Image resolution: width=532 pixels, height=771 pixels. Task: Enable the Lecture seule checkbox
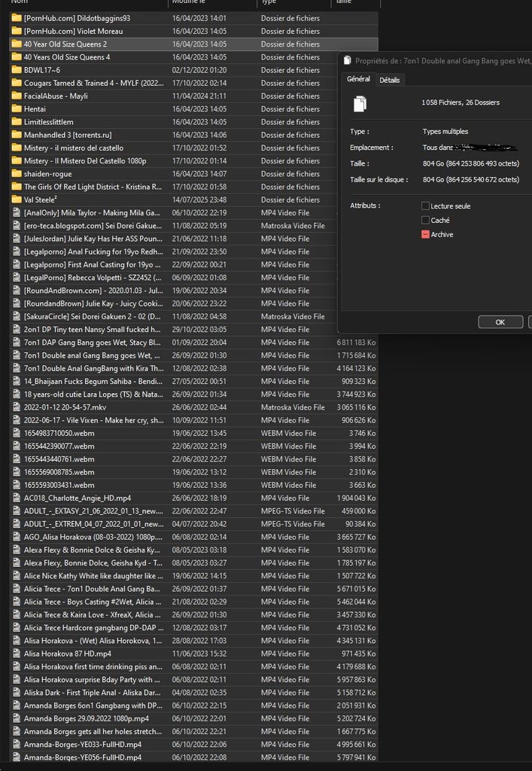(x=426, y=206)
